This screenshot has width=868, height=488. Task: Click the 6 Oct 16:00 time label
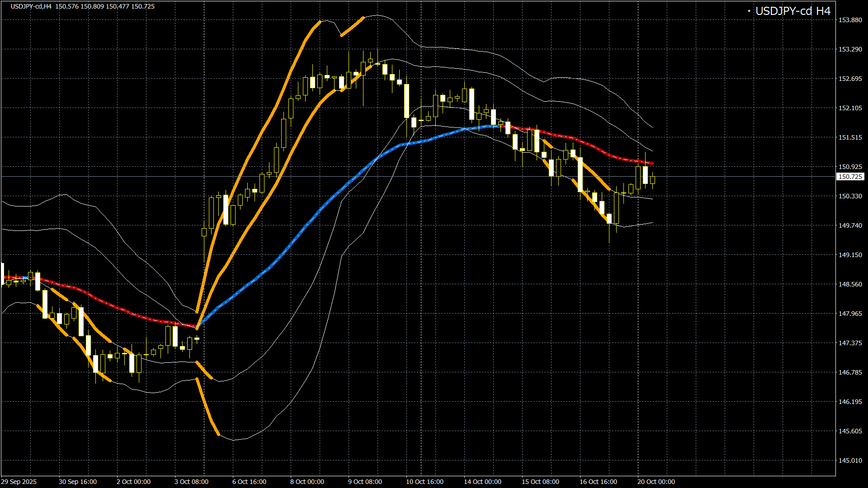[249, 482]
